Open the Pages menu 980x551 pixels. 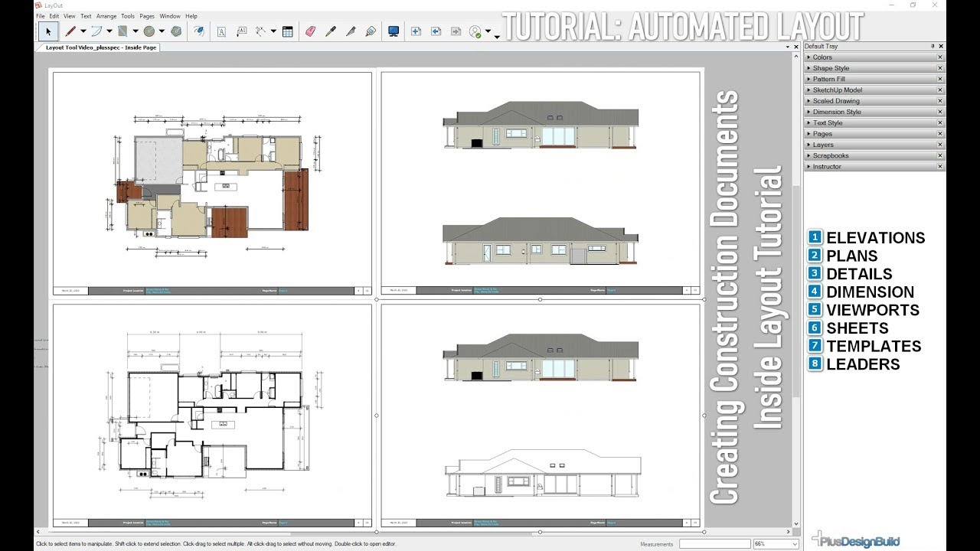(147, 16)
